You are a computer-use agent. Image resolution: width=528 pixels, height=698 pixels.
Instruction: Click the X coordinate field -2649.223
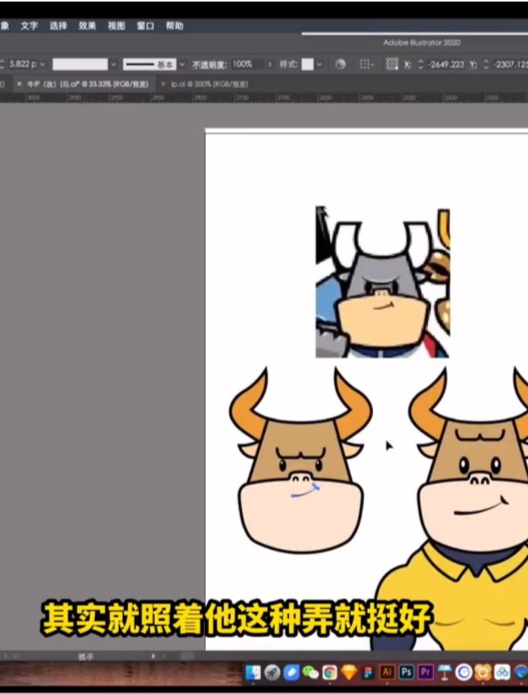pos(446,65)
